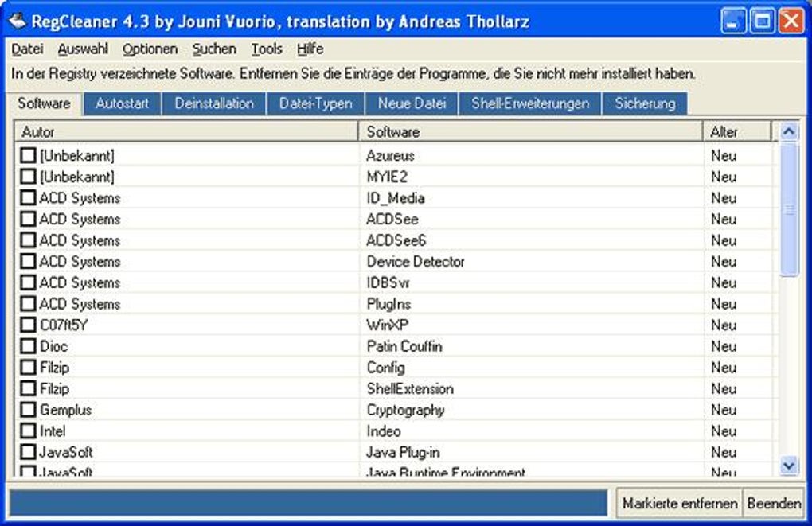Select the WinXP entry text
The width and height of the screenshot is (812, 526).
[x=388, y=325]
